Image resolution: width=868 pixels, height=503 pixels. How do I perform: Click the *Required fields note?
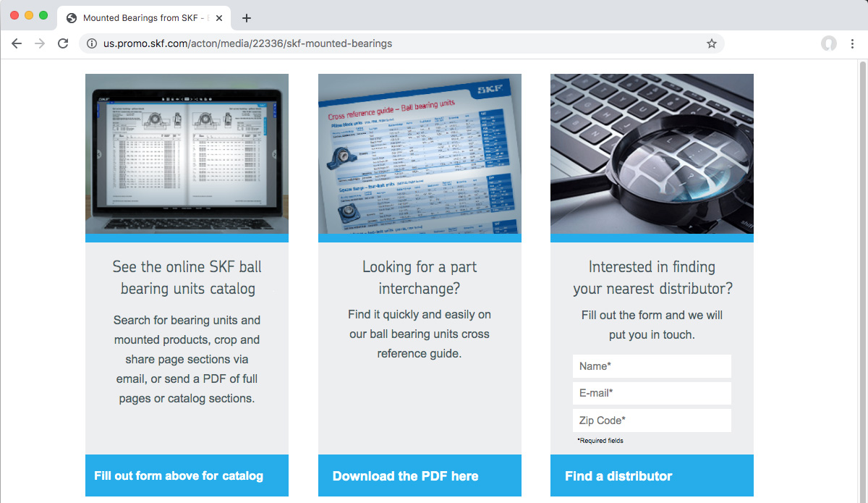[600, 441]
